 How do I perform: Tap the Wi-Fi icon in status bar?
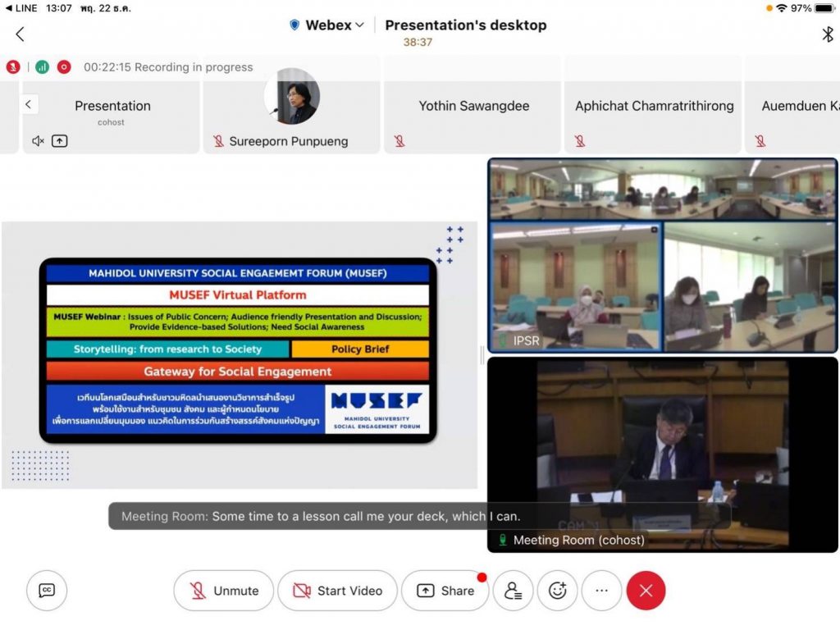tap(782, 8)
